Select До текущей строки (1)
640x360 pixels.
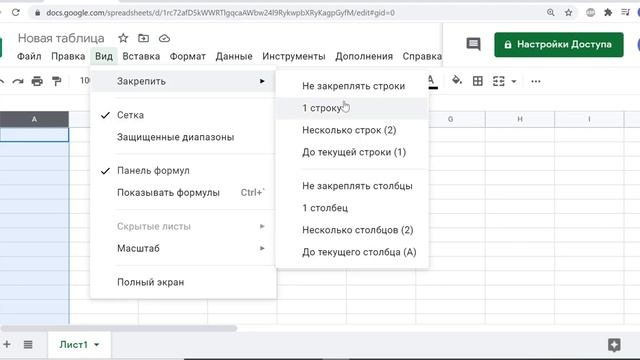(352, 152)
